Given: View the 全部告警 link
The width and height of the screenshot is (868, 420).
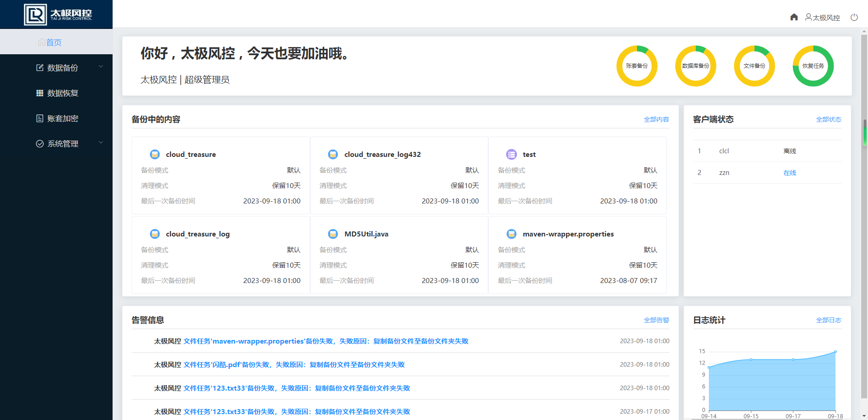Looking at the screenshot, I should click(x=656, y=320).
